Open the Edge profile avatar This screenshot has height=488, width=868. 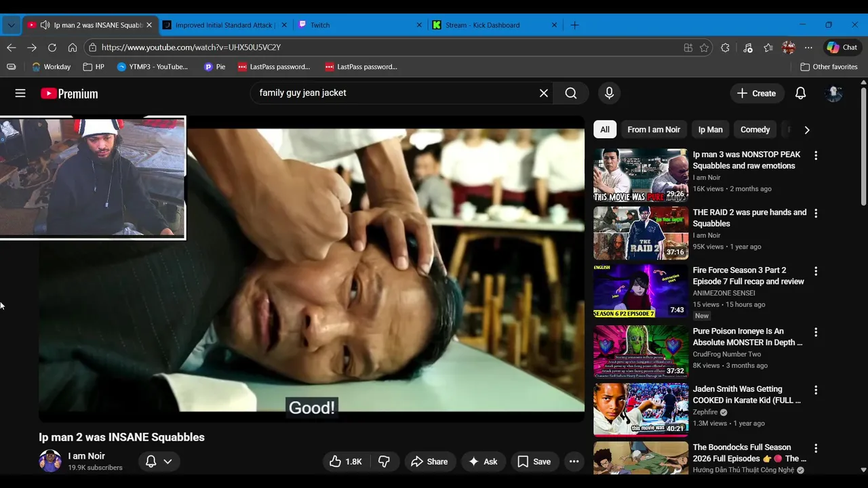tap(789, 47)
